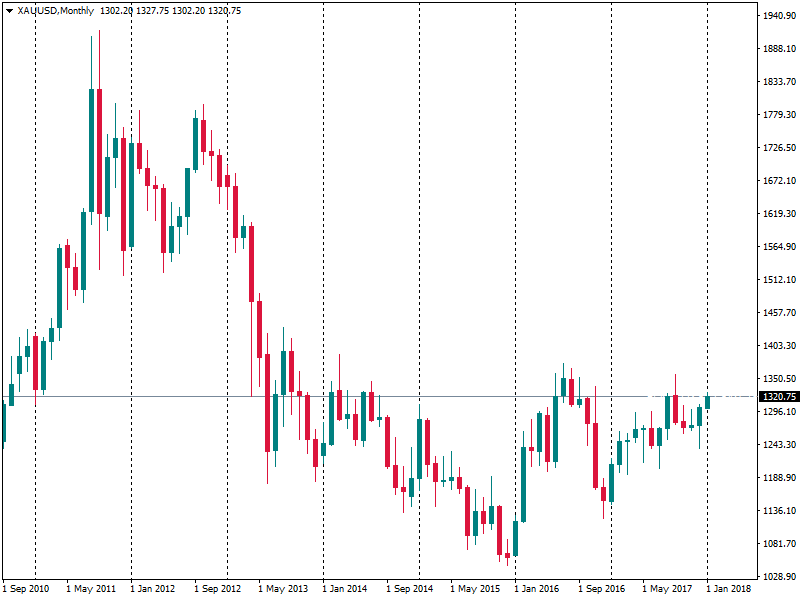800x600 pixels.
Task: Click the 1 Sep 2010 date label
Action: point(26,589)
